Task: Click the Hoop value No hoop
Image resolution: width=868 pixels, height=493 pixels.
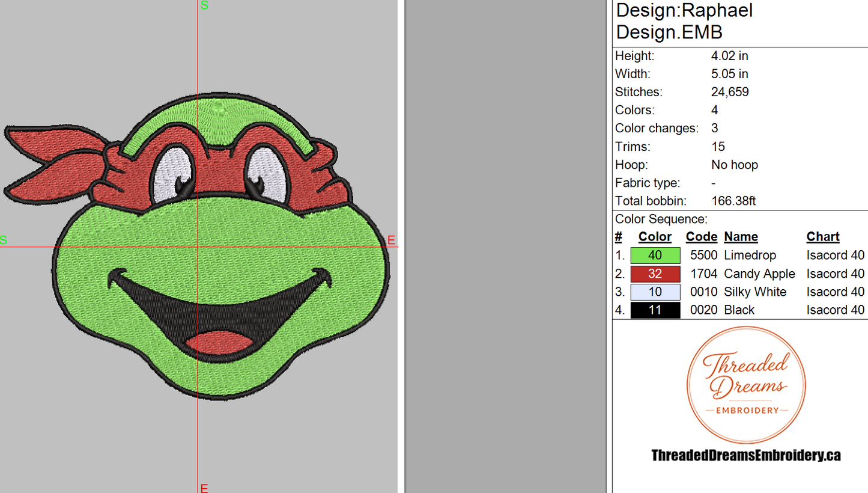Action: click(734, 164)
